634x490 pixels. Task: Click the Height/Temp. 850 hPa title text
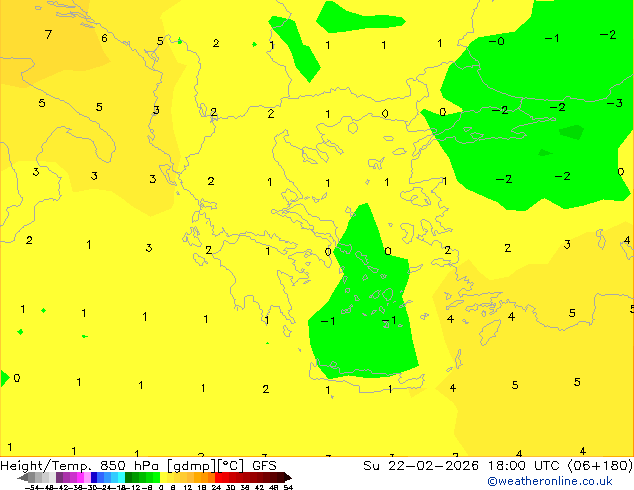[x=80, y=466]
